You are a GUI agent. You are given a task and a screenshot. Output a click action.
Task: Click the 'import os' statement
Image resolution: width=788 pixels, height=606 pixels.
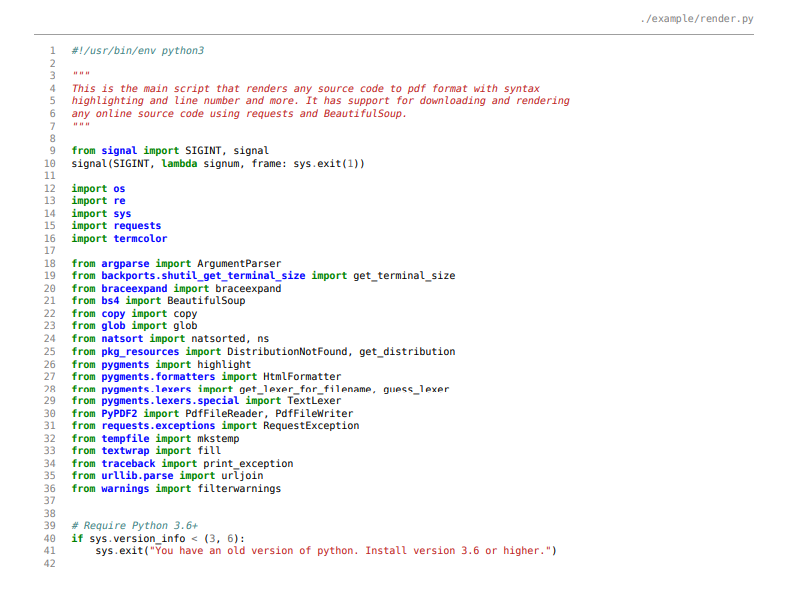pyautogui.click(x=98, y=188)
